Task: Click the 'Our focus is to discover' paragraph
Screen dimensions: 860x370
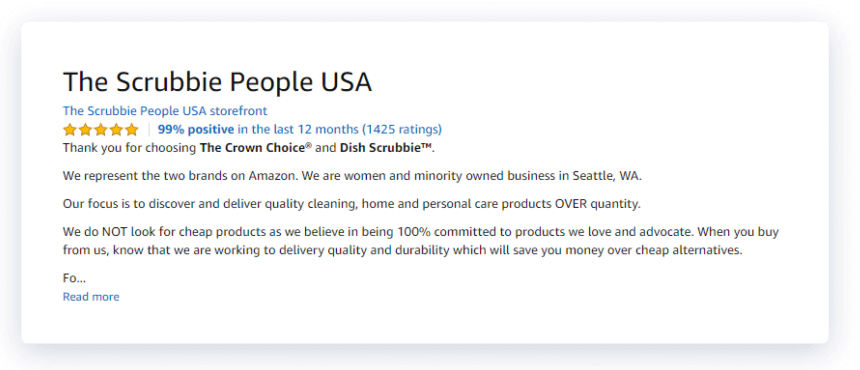Action: pyautogui.click(x=352, y=204)
